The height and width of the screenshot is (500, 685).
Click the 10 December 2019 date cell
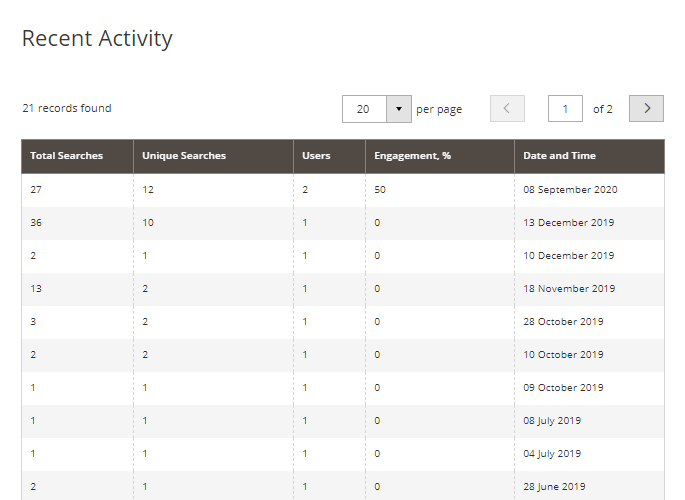(x=569, y=256)
